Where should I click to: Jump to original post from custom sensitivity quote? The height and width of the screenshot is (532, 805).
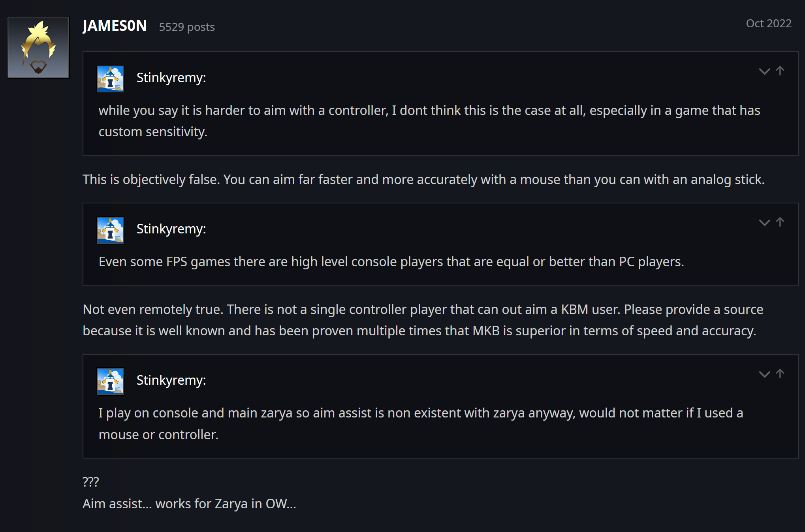[780, 71]
